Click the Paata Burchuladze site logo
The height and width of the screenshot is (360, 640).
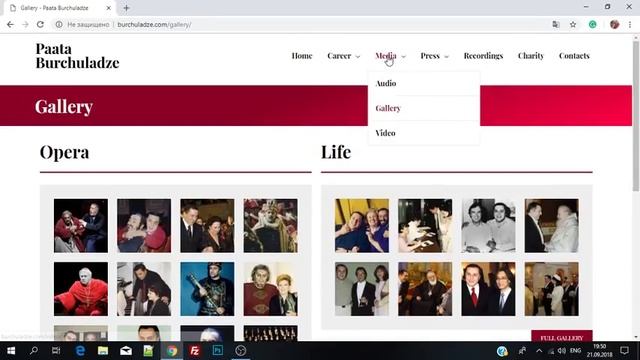pos(77,56)
